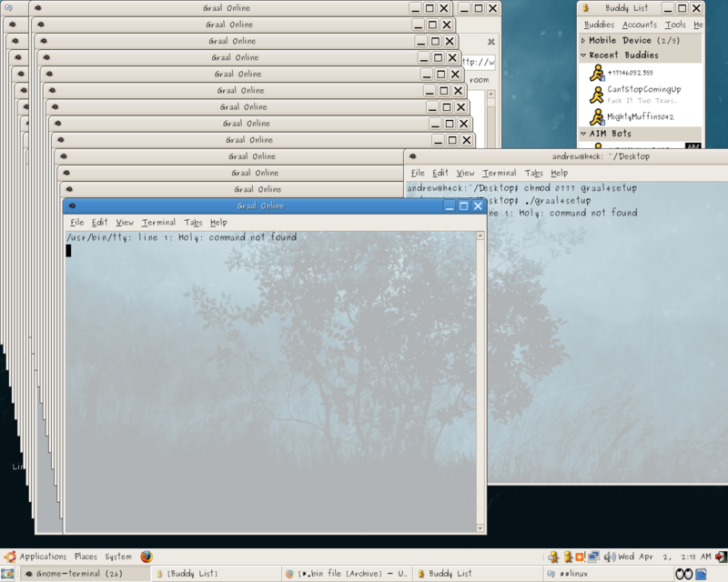Open the Places menu in top panel

tap(86, 556)
